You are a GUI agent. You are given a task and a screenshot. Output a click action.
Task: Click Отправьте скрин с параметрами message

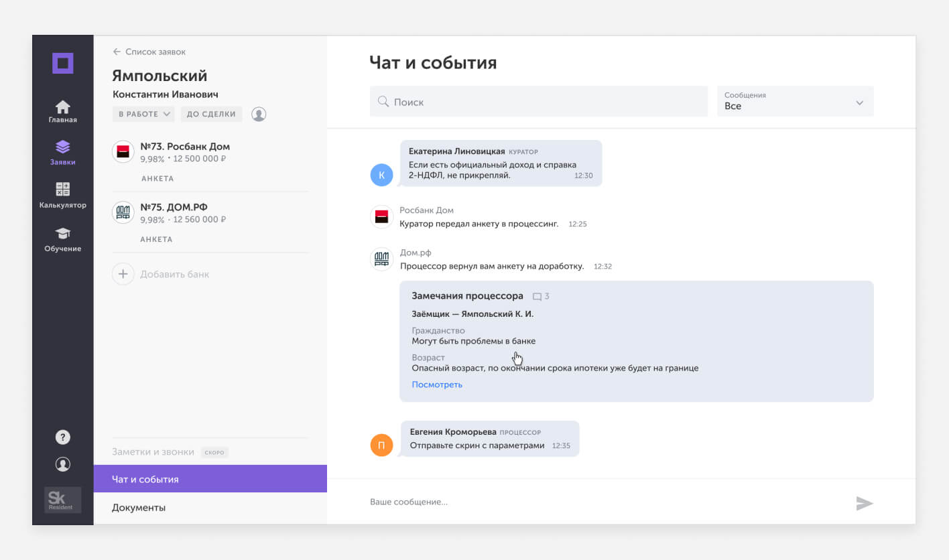point(477,445)
